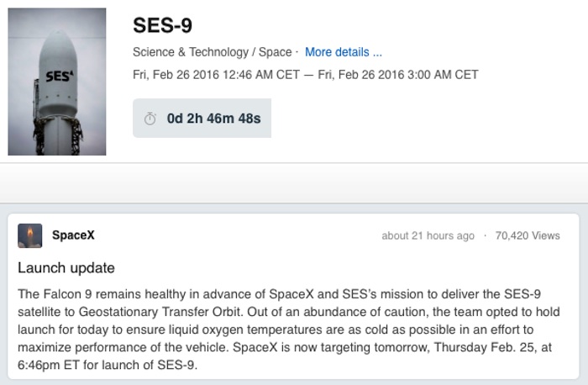
Task: Click the SpaceX rocket launch avatar
Action: 30,235
